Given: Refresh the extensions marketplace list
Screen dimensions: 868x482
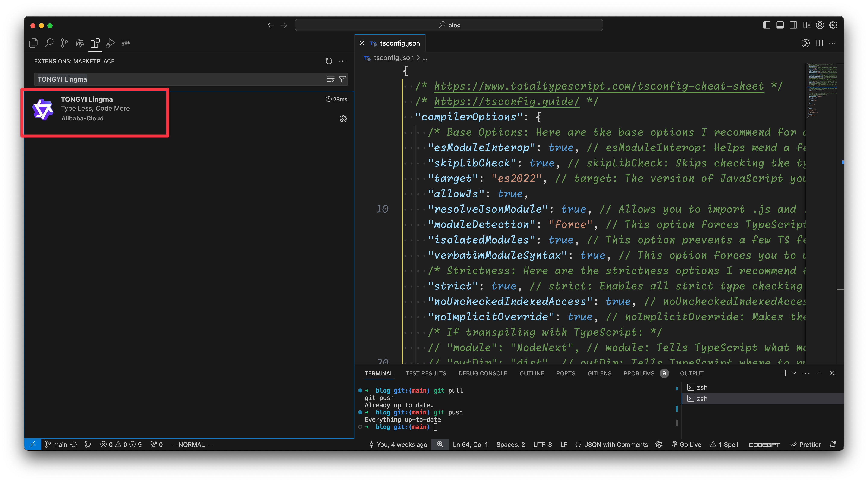Looking at the screenshot, I should pos(329,61).
